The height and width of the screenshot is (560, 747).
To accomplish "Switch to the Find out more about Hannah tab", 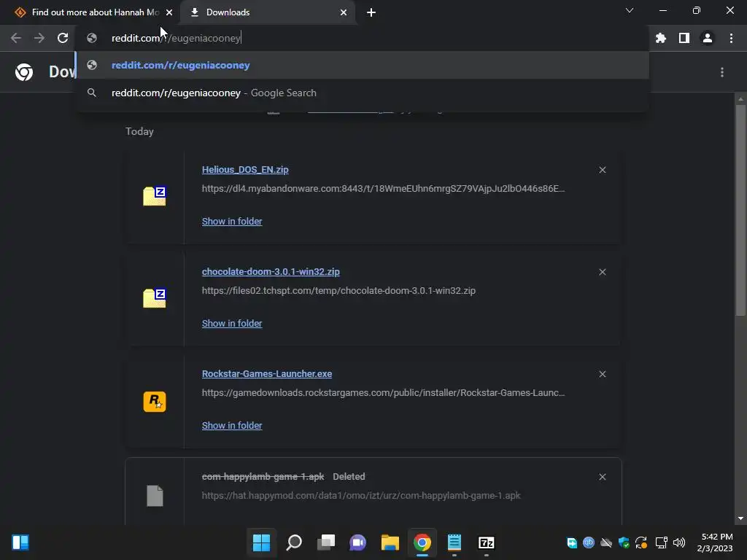I will [88, 12].
